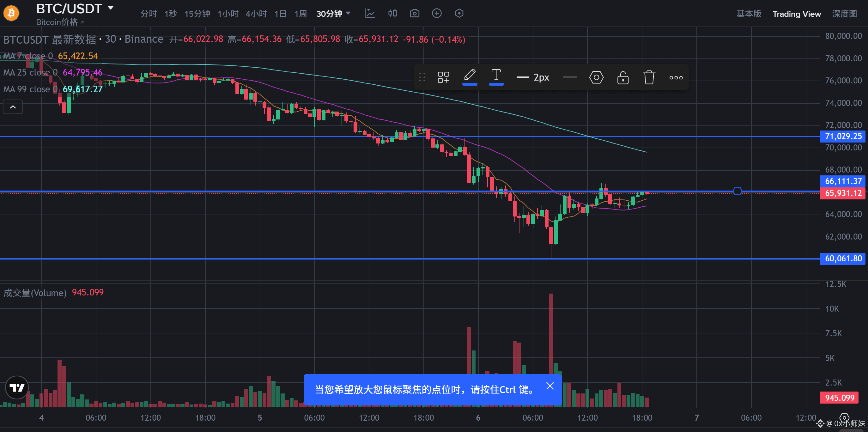Switch to 基本版 chart view
The width and height of the screenshot is (868, 432).
(749, 14)
